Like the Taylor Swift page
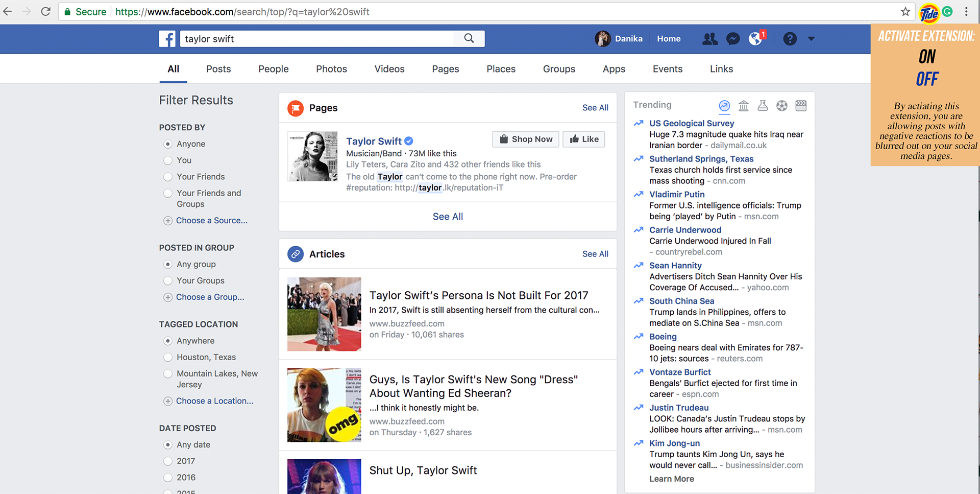Viewport: 980px width, 494px height. (x=584, y=139)
